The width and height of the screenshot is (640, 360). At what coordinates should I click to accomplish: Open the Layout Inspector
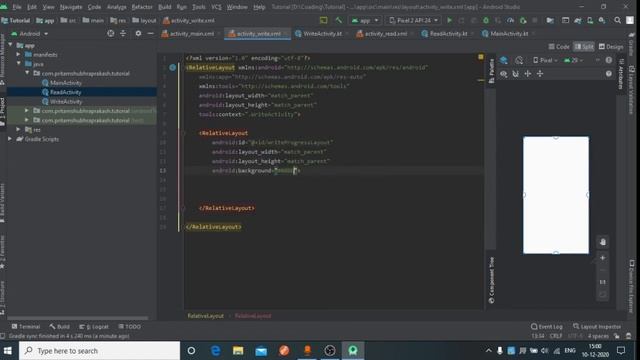click(x=597, y=327)
